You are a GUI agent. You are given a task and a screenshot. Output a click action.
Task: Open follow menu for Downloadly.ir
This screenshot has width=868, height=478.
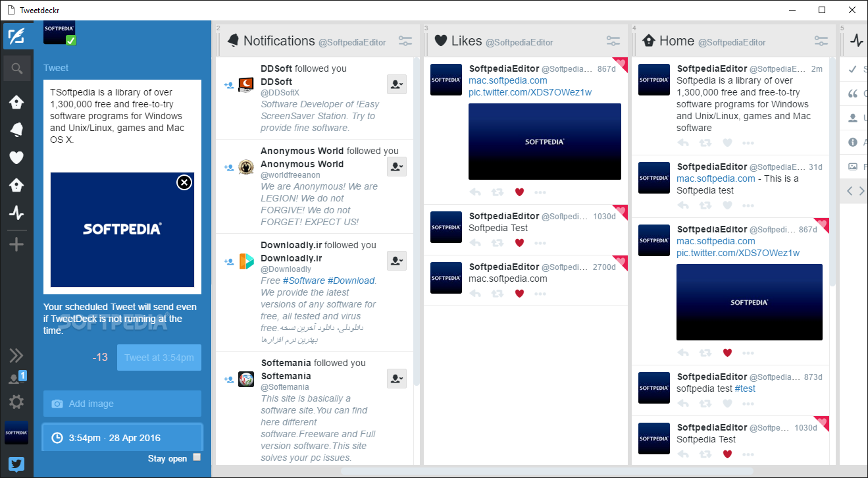click(397, 261)
